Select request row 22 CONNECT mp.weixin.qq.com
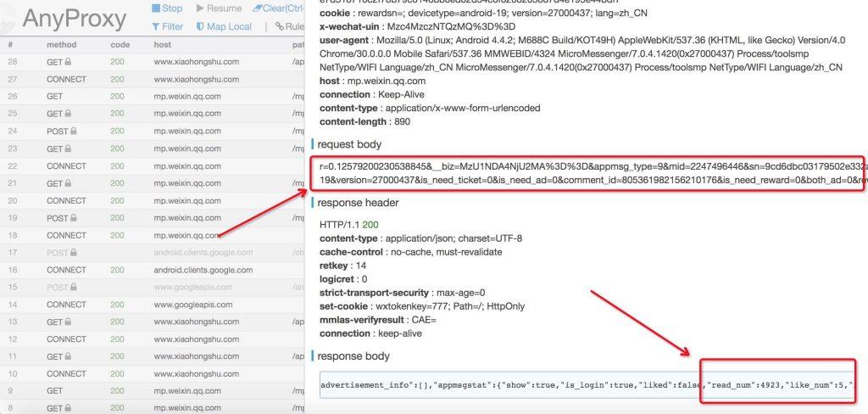868x414 pixels. point(153,165)
